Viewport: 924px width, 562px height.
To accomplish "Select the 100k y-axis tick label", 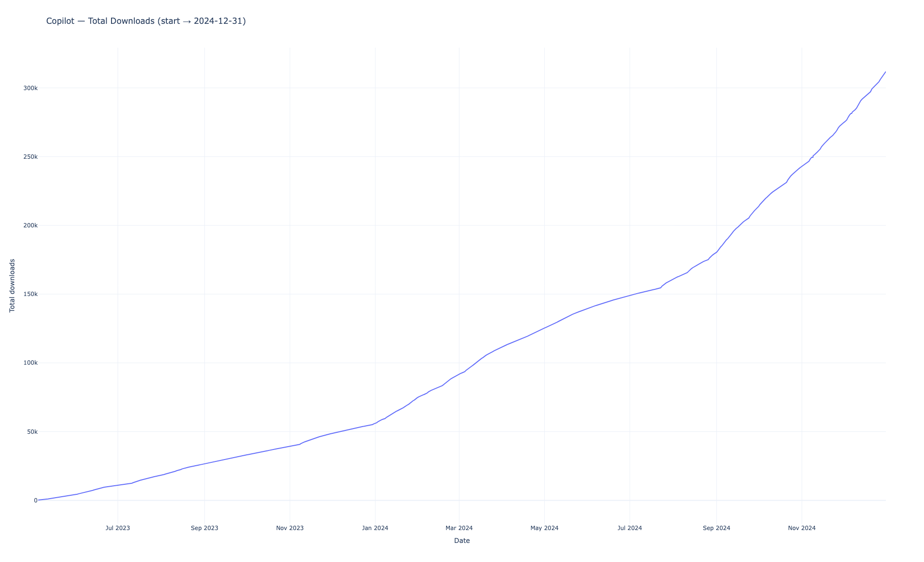I will 30,363.
